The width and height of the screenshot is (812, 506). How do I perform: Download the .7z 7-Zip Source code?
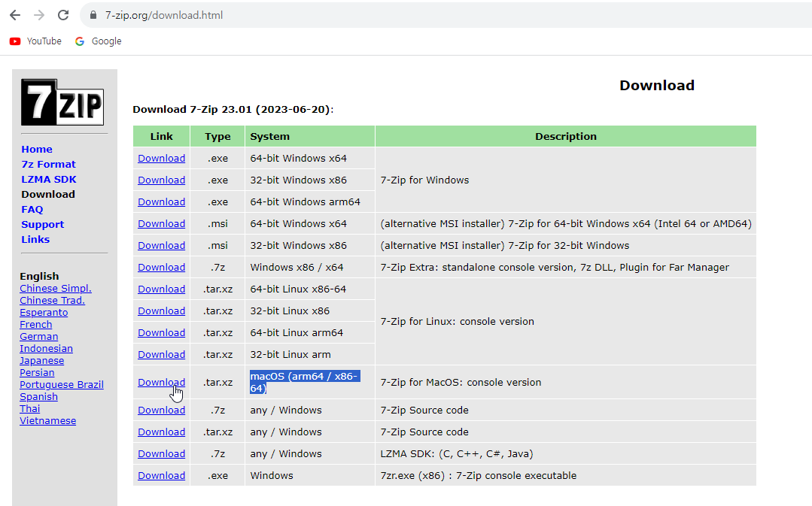click(161, 410)
